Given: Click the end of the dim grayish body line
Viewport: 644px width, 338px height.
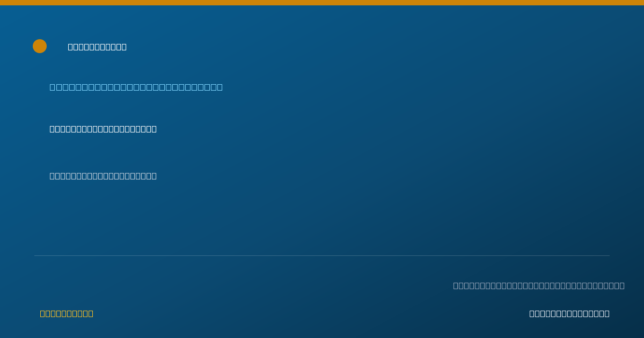Looking at the screenshot, I should tap(154, 176).
